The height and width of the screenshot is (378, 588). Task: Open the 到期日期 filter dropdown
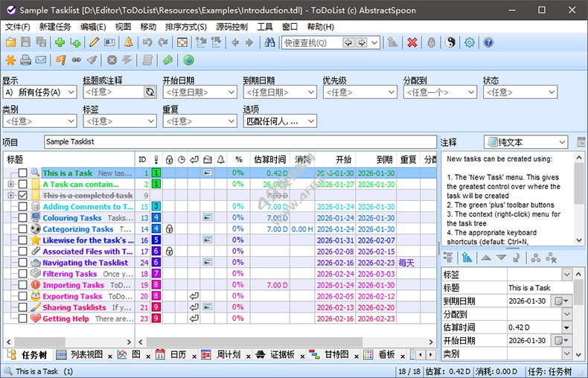coord(280,92)
